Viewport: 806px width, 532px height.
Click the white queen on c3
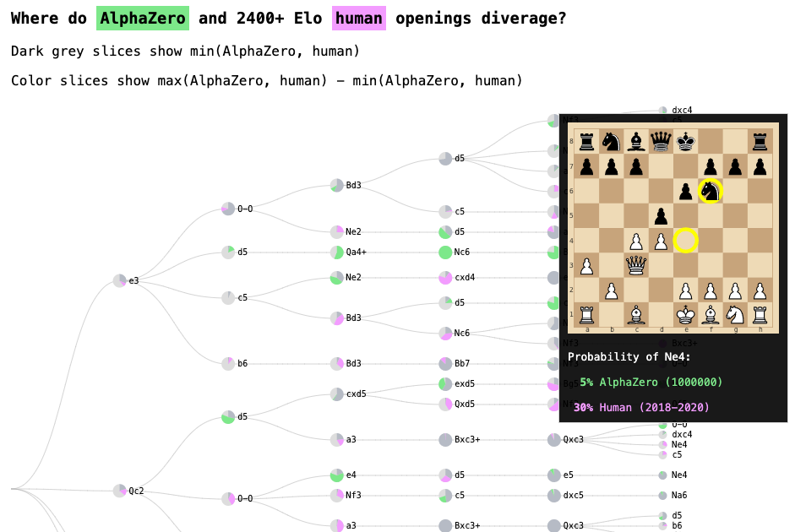point(636,265)
